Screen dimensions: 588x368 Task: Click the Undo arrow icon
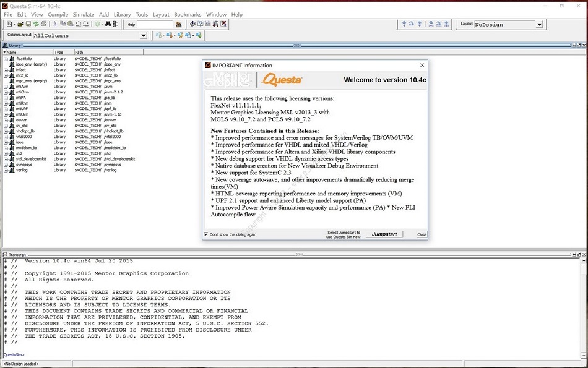tap(78, 24)
